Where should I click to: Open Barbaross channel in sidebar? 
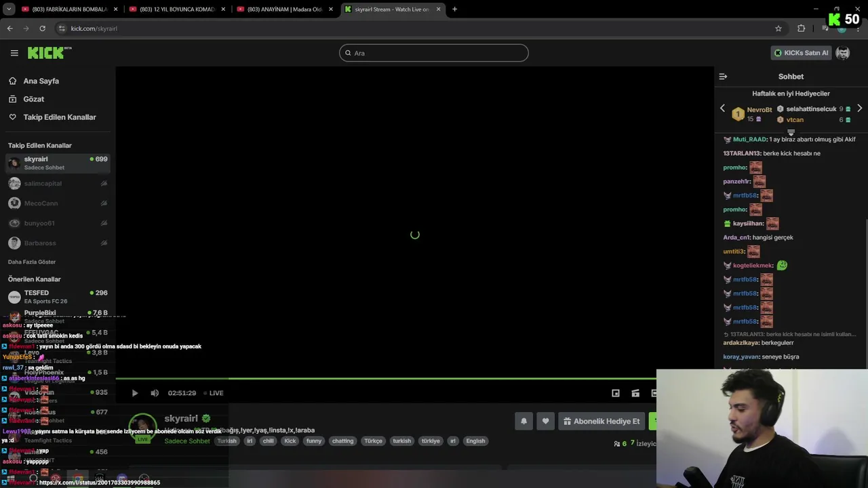pos(58,243)
